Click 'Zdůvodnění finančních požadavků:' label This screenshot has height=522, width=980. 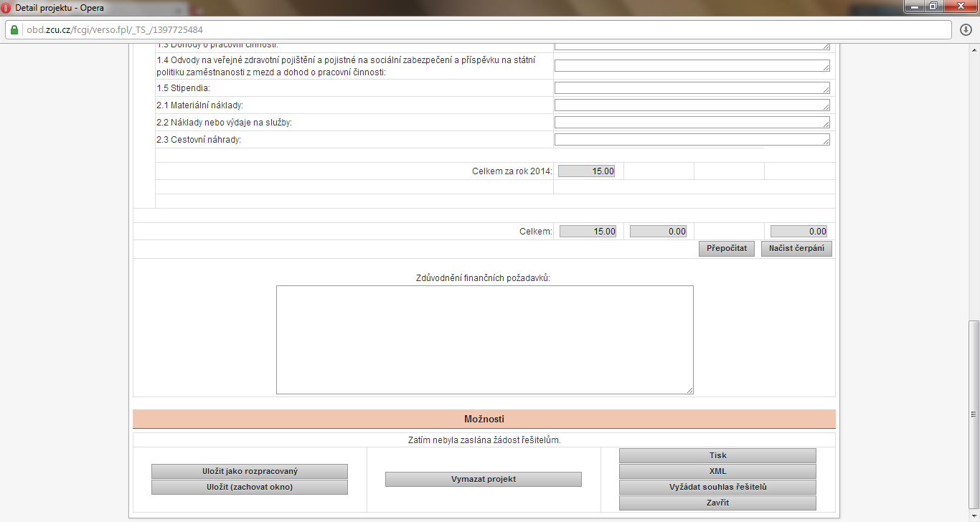[484, 277]
